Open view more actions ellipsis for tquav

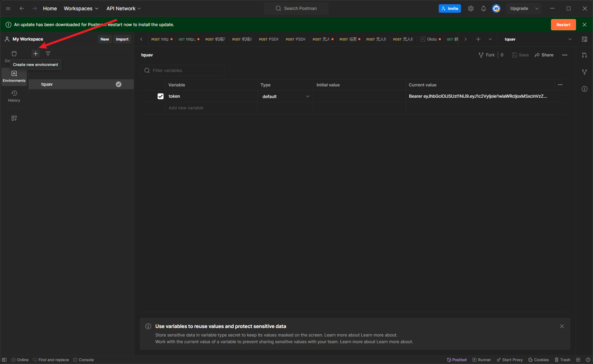(x=565, y=55)
